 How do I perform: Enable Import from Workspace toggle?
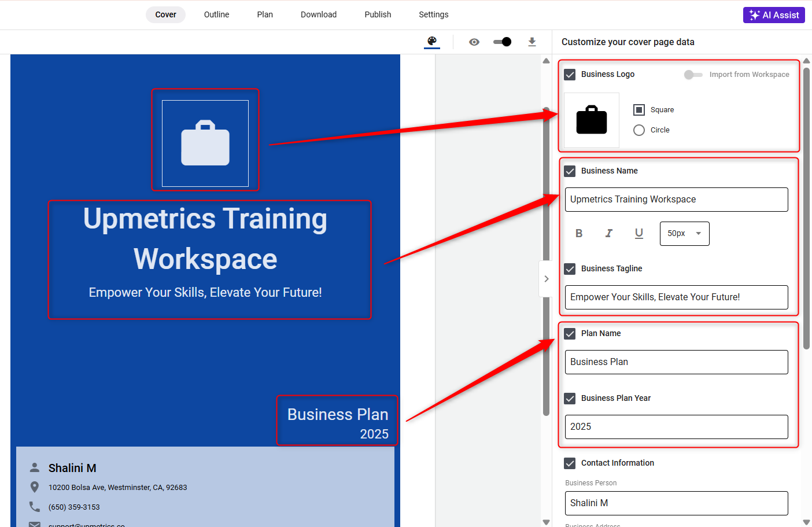tap(693, 75)
